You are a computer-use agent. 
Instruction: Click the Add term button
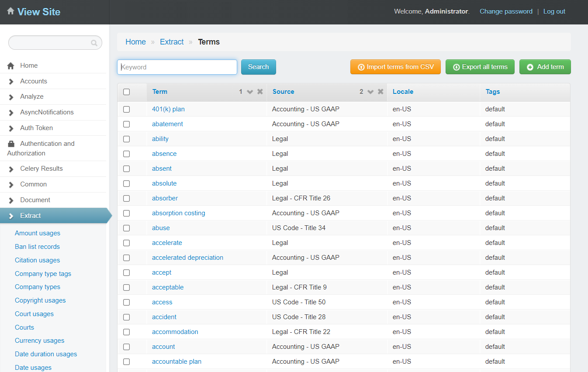coord(545,67)
